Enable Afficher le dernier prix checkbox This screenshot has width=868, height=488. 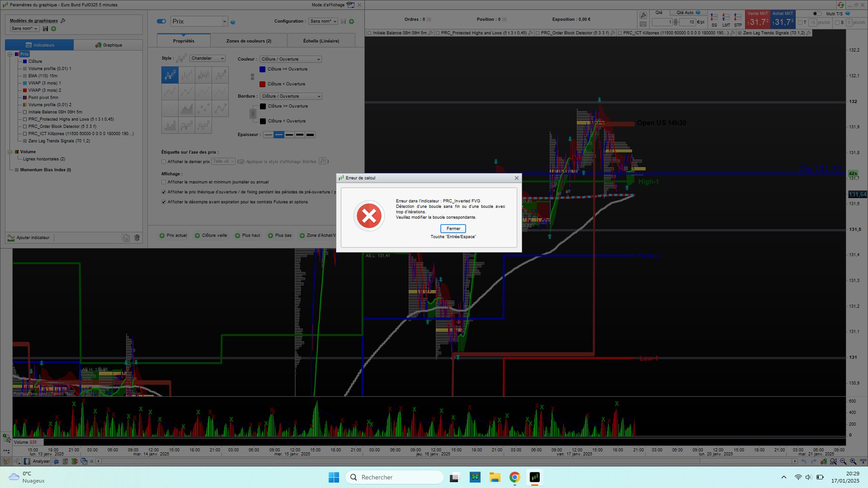(x=164, y=162)
